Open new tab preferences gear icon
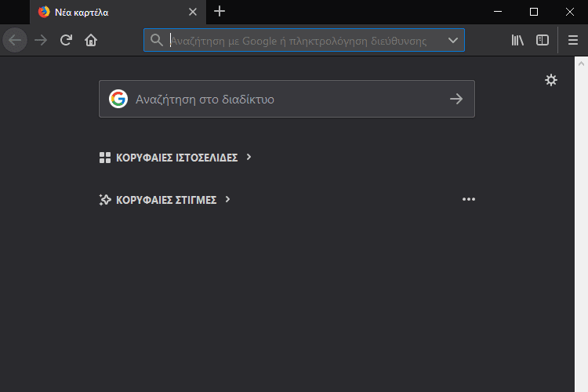Screen dimensions: 588x392 (551, 80)
